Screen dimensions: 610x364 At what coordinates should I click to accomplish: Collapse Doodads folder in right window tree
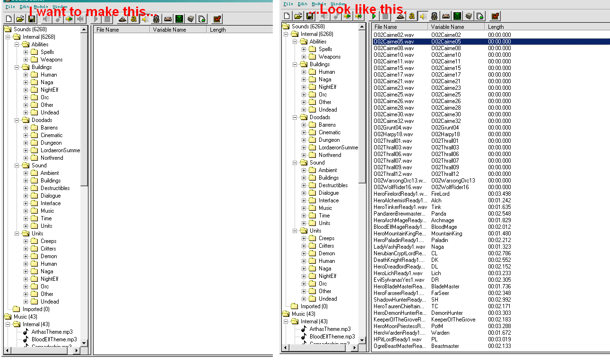(x=295, y=117)
